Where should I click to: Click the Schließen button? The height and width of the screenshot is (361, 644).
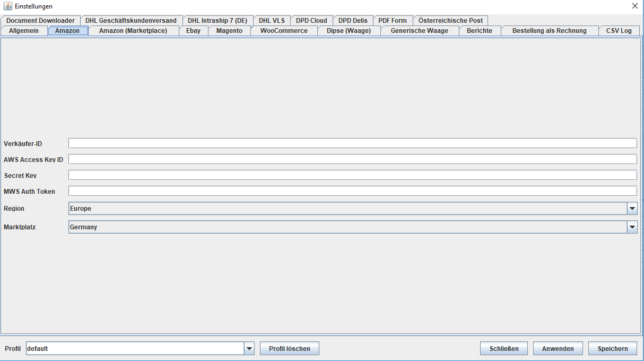coord(503,348)
